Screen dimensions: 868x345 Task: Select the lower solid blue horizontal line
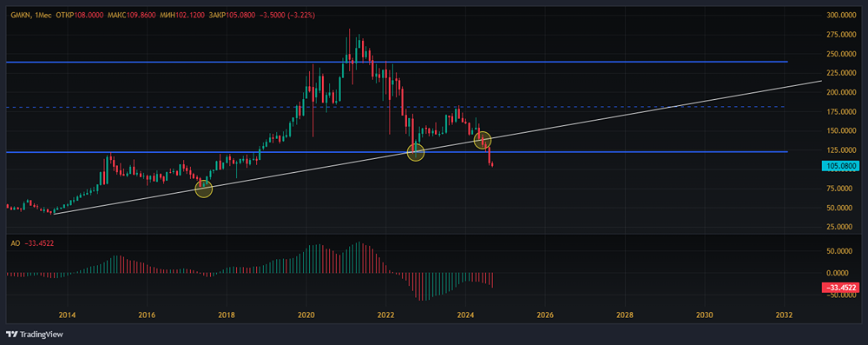397,151
